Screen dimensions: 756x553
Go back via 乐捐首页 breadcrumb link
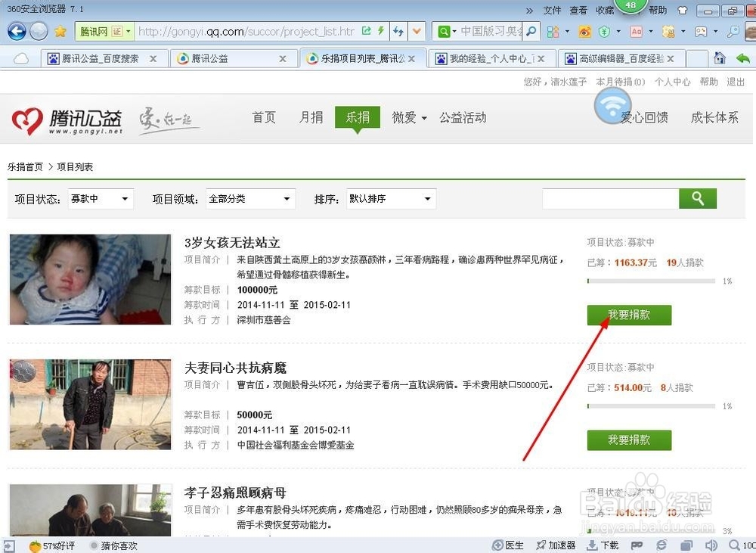pyautogui.click(x=26, y=166)
